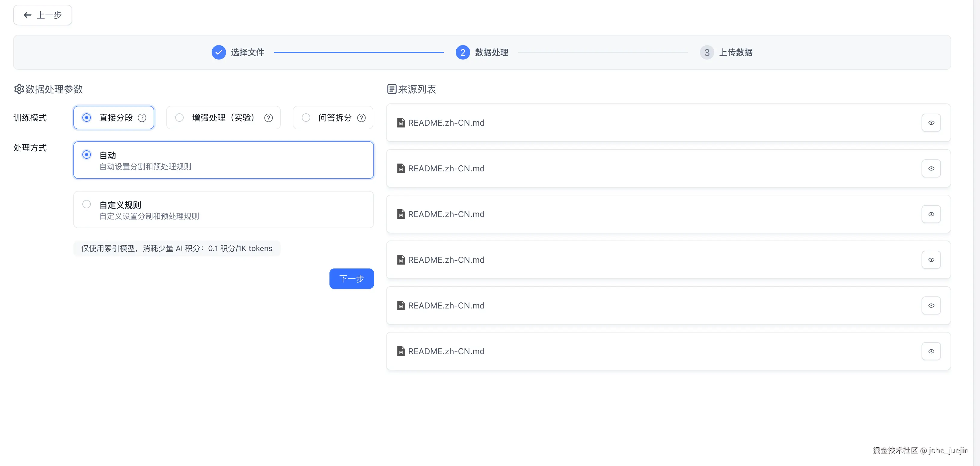Click the eye icon on the fifth source file
980x466 pixels.
[931, 305]
